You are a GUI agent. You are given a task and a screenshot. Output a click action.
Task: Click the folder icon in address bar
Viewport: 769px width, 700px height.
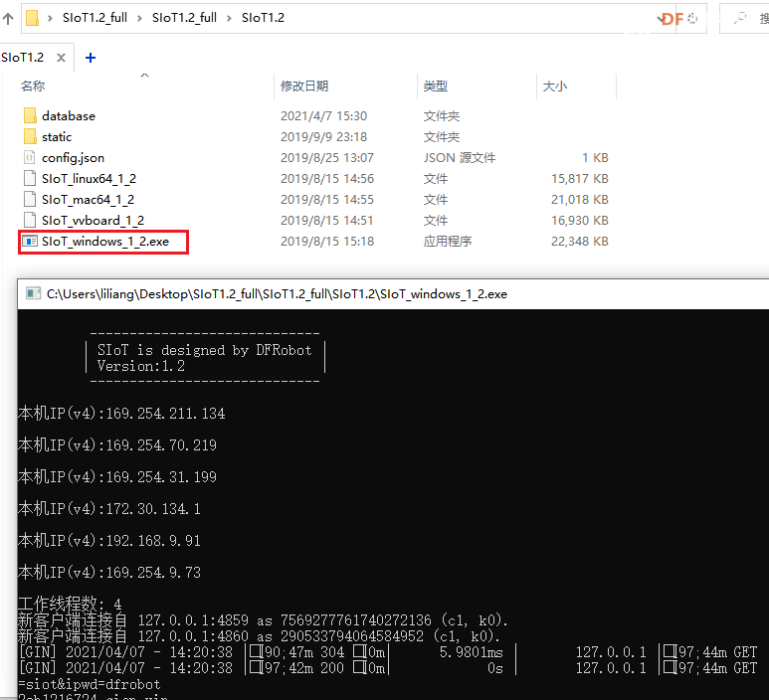tap(32, 18)
